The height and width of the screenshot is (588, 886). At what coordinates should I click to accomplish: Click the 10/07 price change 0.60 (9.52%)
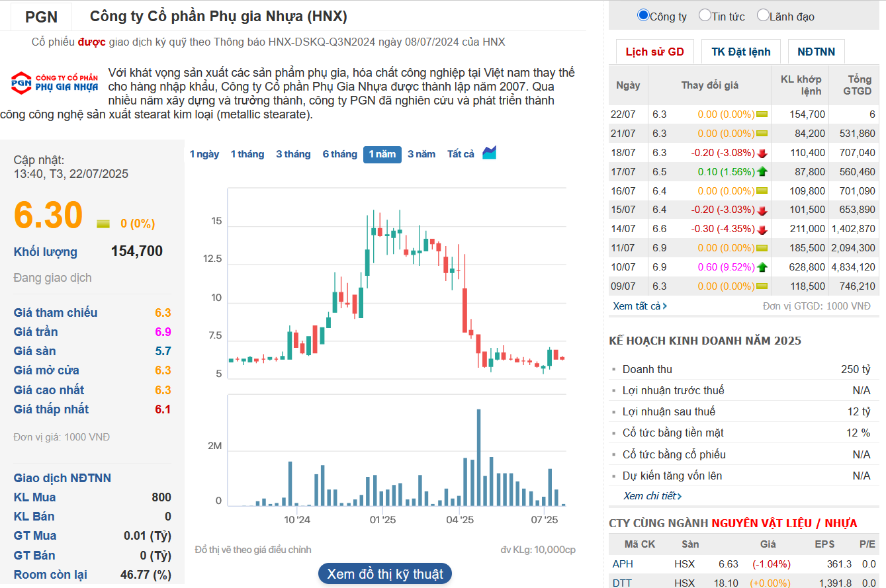(726, 267)
